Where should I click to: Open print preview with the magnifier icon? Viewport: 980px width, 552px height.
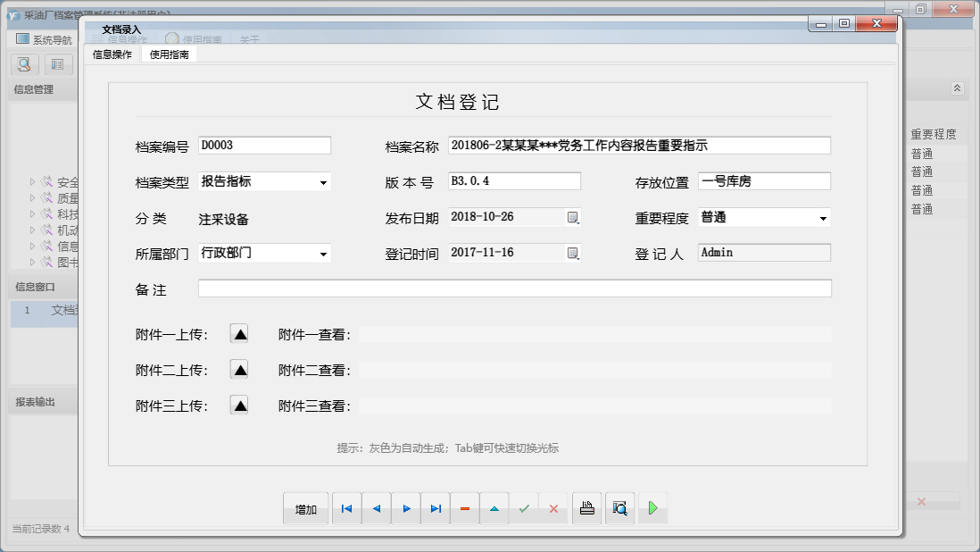click(x=619, y=507)
